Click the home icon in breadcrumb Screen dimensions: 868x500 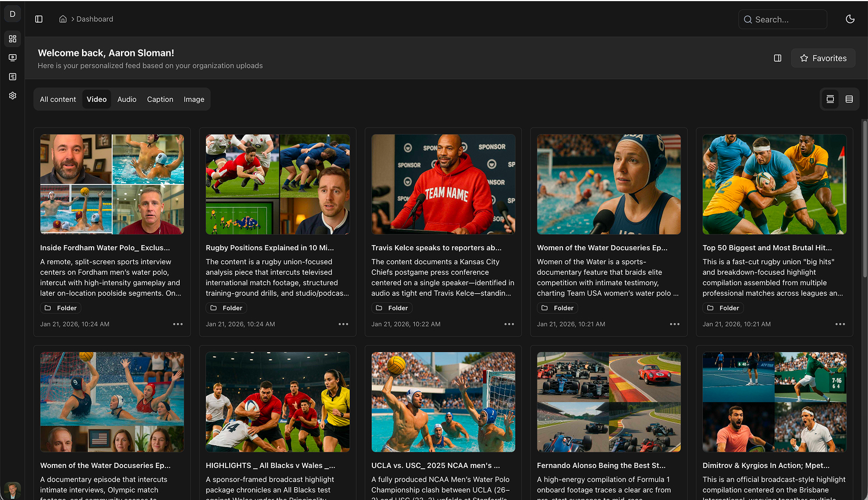tap(63, 19)
